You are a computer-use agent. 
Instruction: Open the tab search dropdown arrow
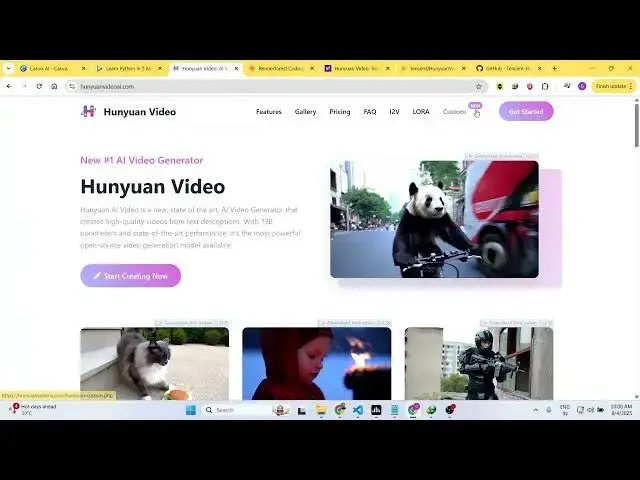click(x=9, y=69)
